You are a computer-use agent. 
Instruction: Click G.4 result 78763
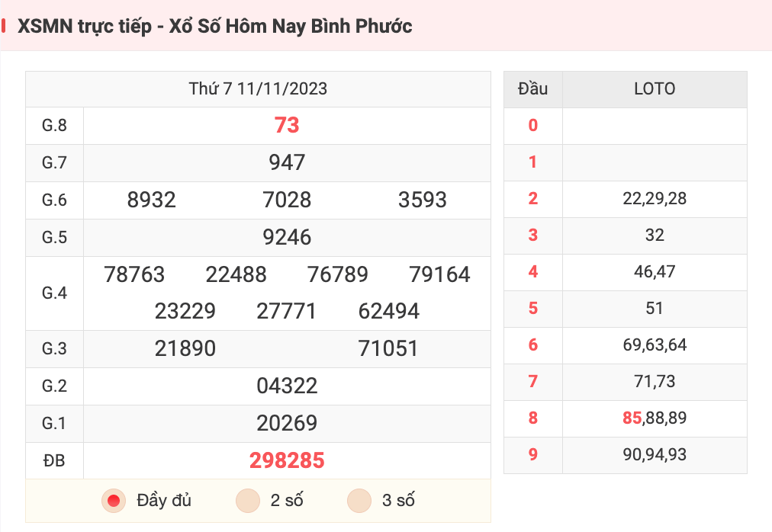[134, 274]
